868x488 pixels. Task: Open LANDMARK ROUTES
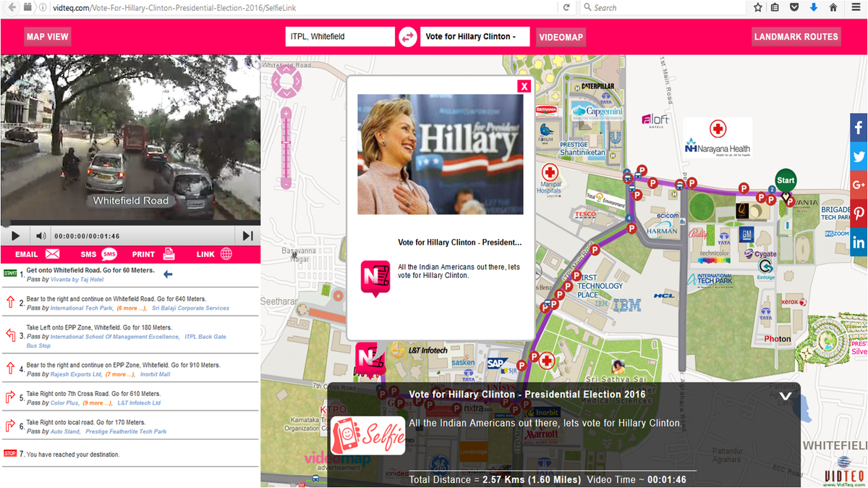pos(796,36)
